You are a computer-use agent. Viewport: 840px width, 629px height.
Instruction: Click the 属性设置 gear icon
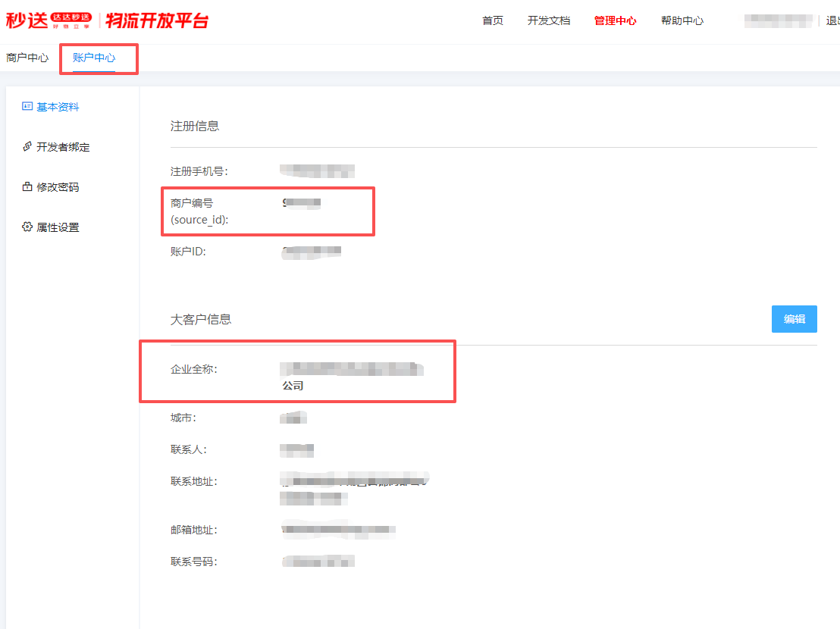tap(27, 227)
